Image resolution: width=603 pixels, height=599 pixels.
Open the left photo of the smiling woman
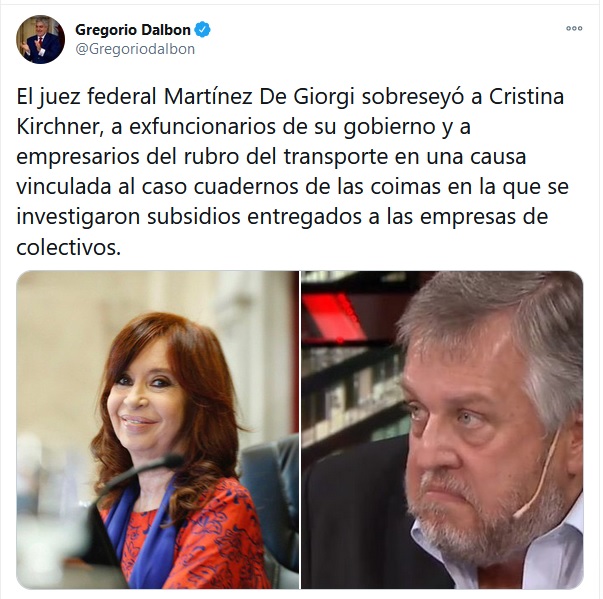click(x=157, y=430)
